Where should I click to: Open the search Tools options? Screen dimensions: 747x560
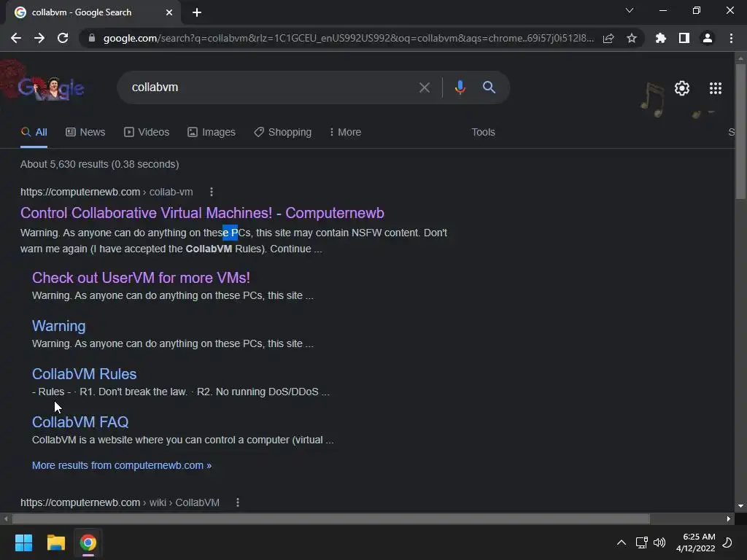click(x=483, y=133)
